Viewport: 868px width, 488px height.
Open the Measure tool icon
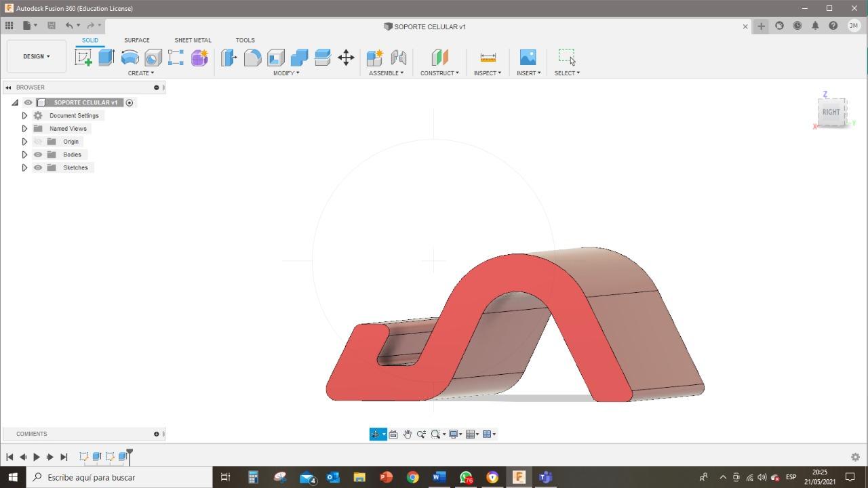coord(488,58)
